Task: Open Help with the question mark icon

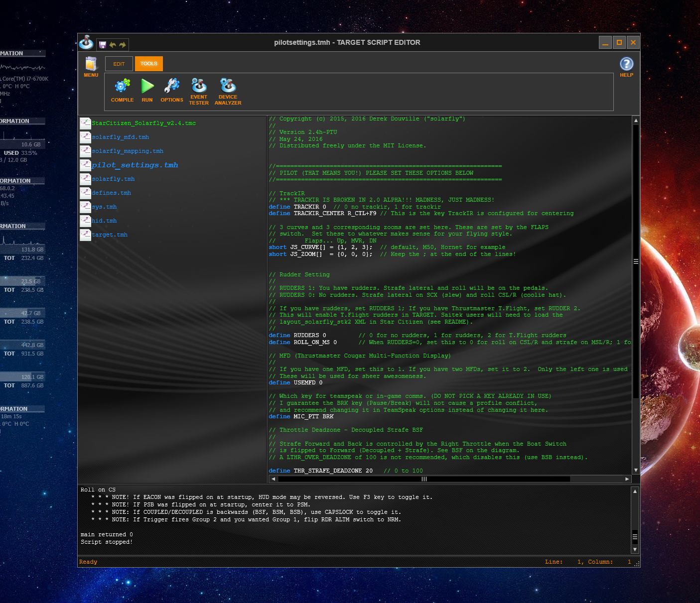Action: [x=626, y=64]
